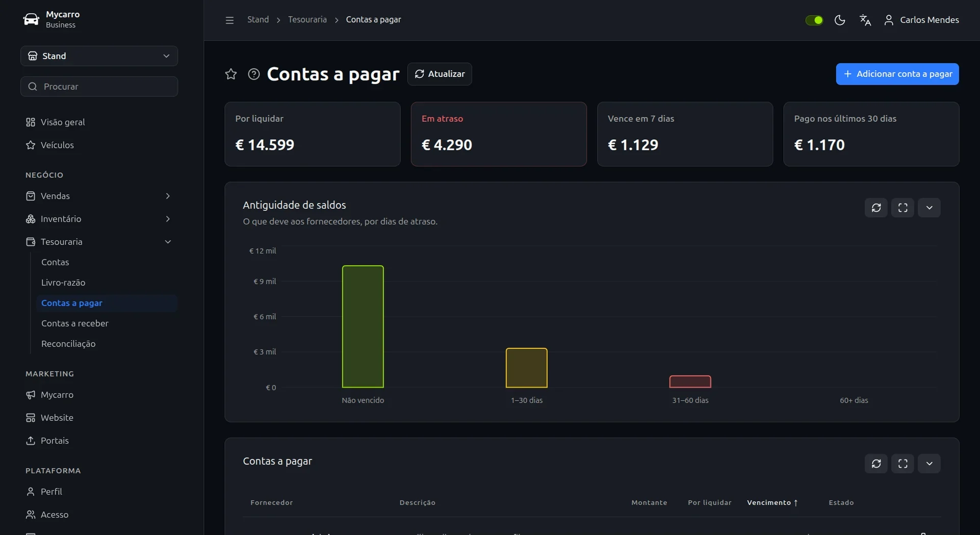
Task: Open the Stand selector dropdown
Action: [x=99, y=56]
